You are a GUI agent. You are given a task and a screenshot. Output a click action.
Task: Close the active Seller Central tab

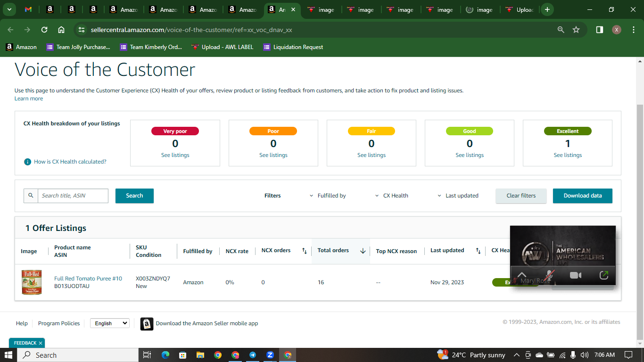click(x=293, y=9)
